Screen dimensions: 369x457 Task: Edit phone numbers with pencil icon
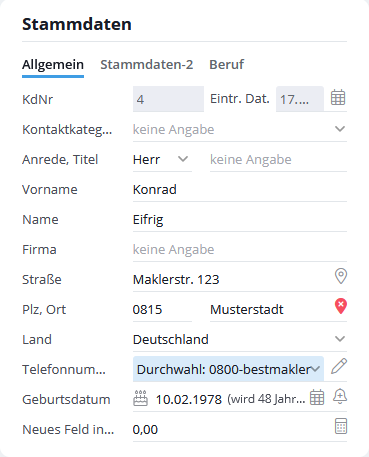click(x=339, y=366)
